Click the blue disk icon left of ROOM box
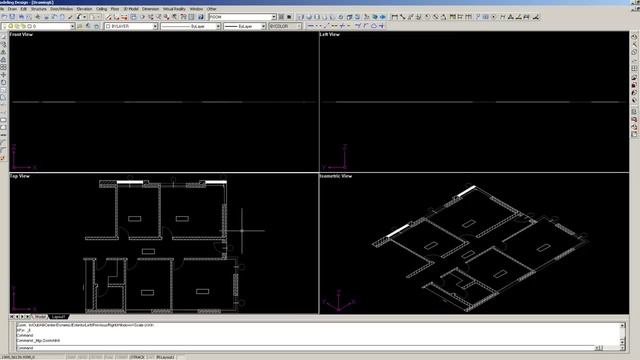Screen dimensions: 640x360 click(201, 17)
